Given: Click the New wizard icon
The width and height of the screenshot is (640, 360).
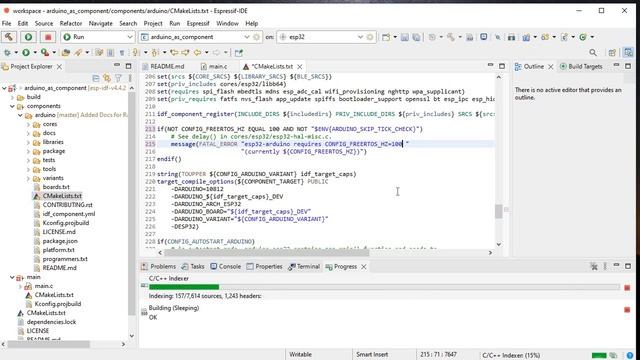Looking at the screenshot, I should 386,37.
